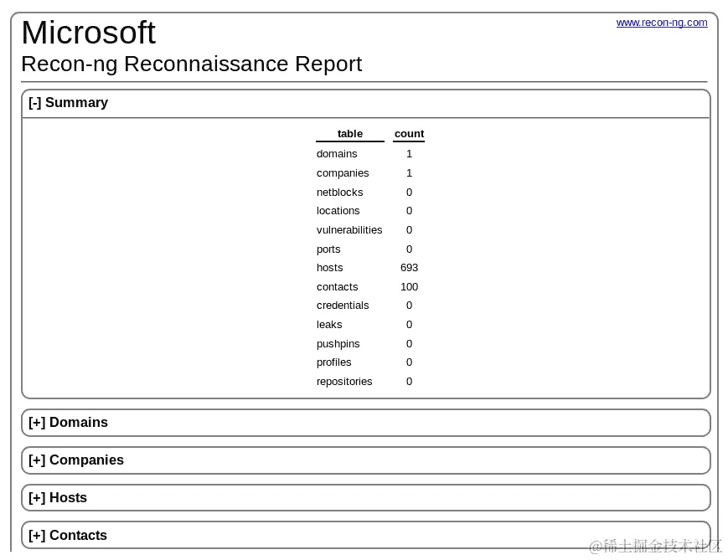Click the companies count value 1

[409, 173]
